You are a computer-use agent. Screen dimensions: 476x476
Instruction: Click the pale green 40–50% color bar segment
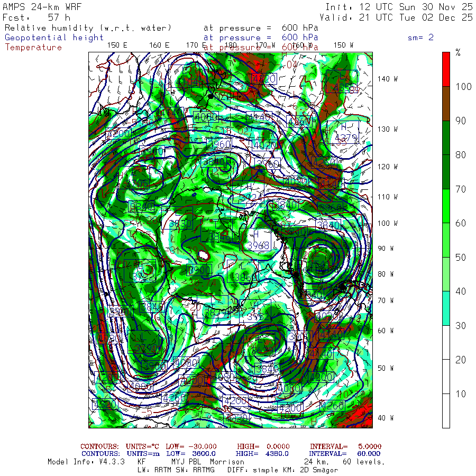click(x=446, y=274)
